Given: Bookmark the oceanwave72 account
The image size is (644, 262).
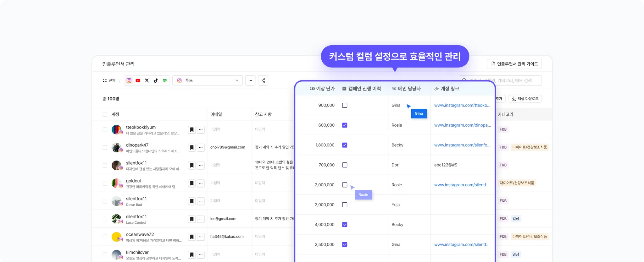Looking at the screenshot, I should tap(192, 237).
